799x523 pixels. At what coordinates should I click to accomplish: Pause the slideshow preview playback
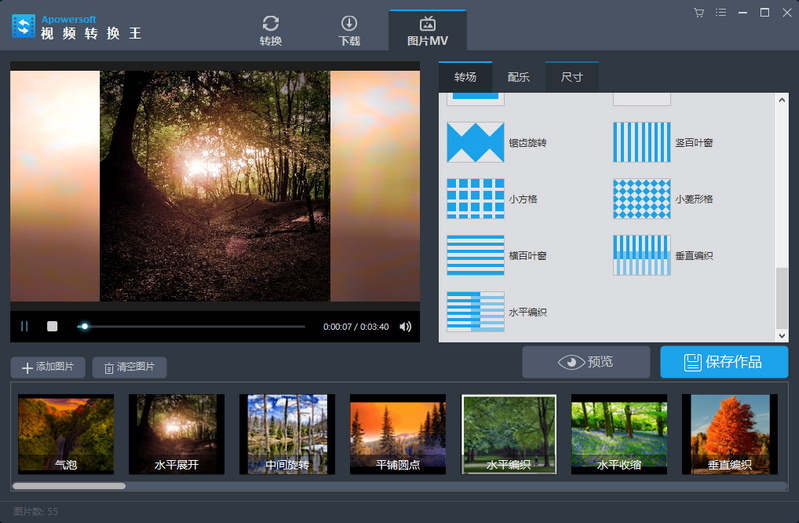24,326
